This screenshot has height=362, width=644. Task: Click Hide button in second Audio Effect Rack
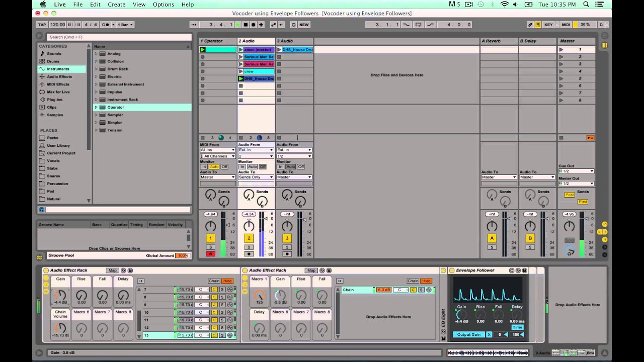[x=427, y=281]
